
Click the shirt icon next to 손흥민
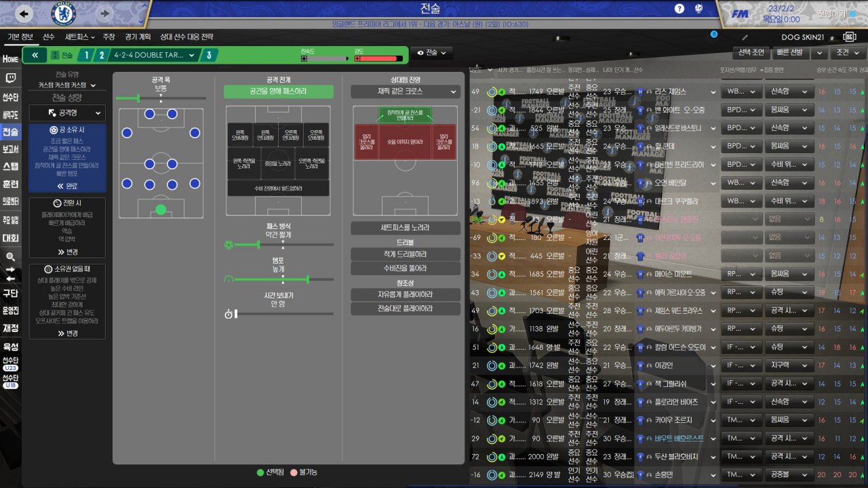(x=641, y=475)
